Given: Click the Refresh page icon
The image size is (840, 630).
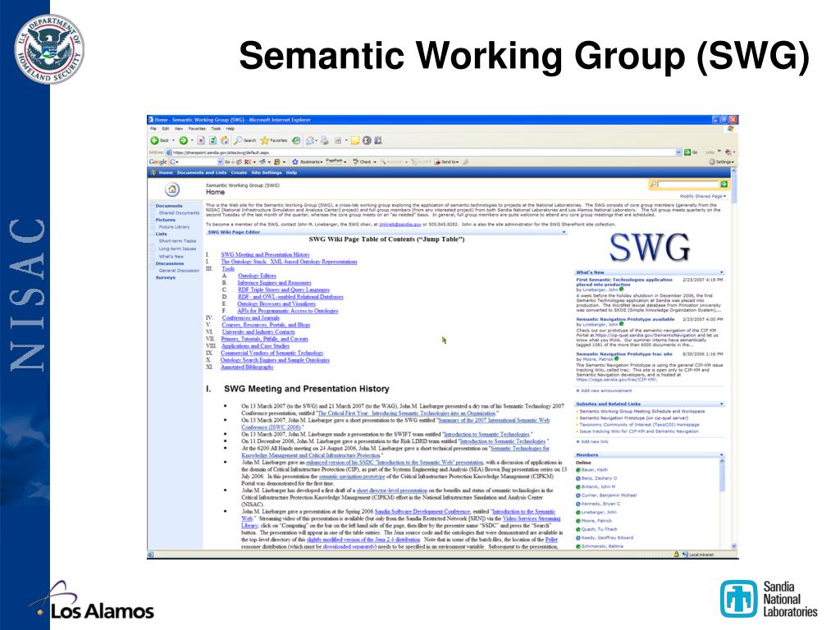Looking at the screenshot, I should [212, 140].
